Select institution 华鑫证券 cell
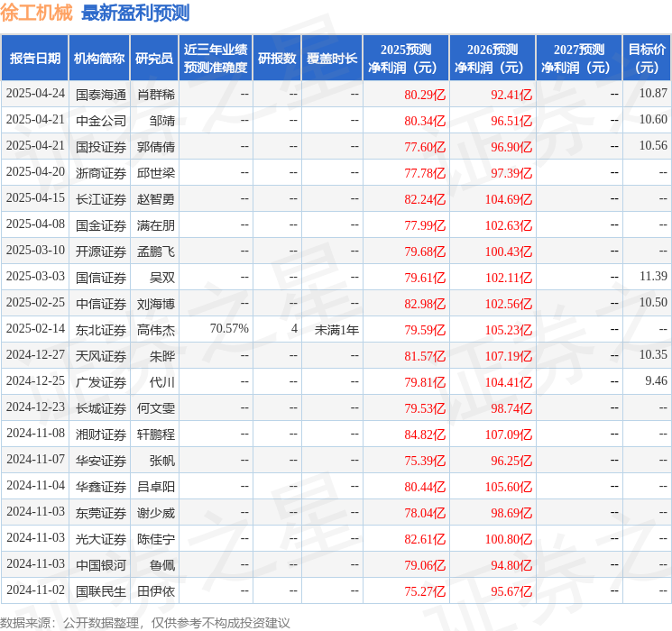This screenshot has height=631, width=672. [x=101, y=487]
